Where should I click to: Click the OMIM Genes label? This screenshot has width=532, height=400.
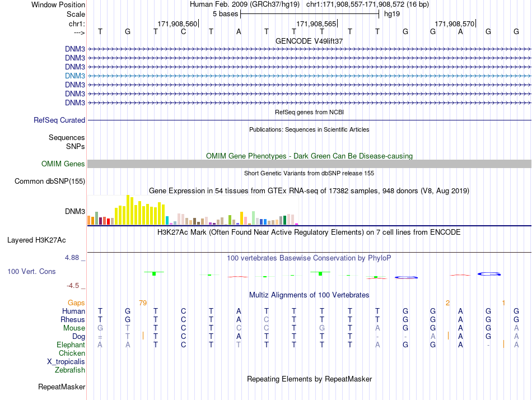pos(63,164)
